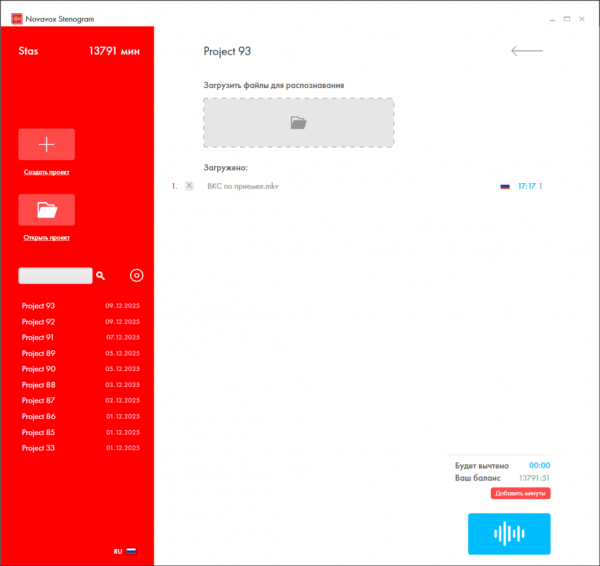Click the folder icon to open project
Viewport: 600px width, 566px height.
pyautogui.click(x=46, y=210)
